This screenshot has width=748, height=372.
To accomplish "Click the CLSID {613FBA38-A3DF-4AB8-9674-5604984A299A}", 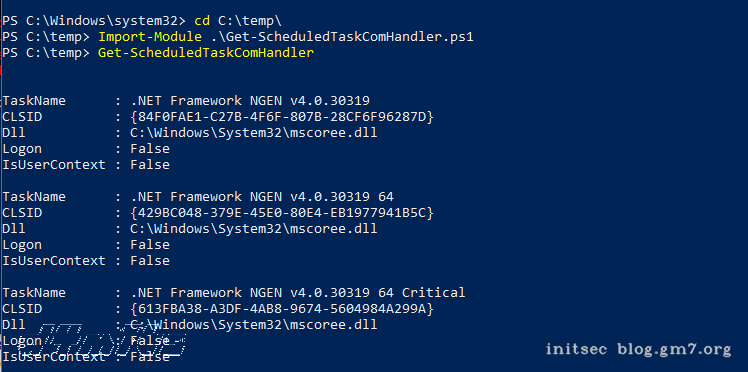I will (x=282, y=309).
